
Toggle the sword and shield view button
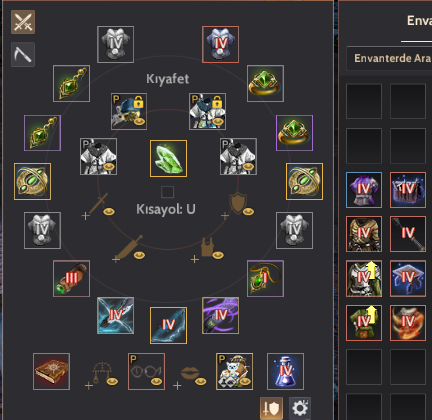(x=271, y=408)
